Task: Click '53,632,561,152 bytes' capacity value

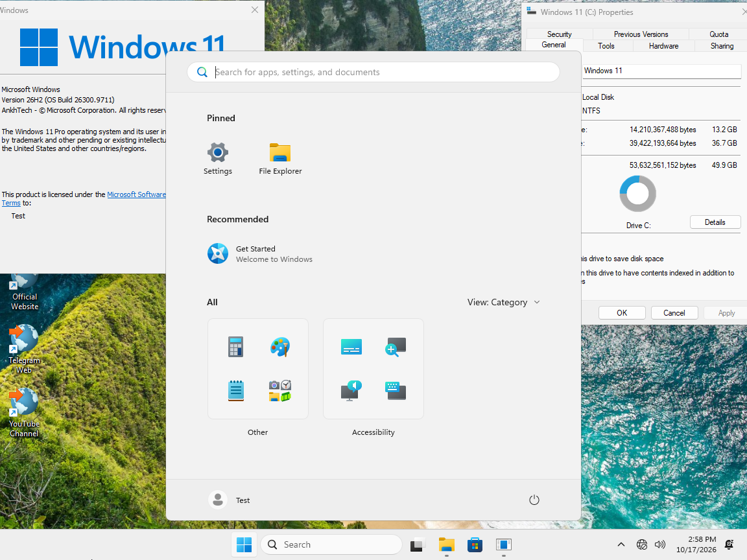Action: point(663,165)
